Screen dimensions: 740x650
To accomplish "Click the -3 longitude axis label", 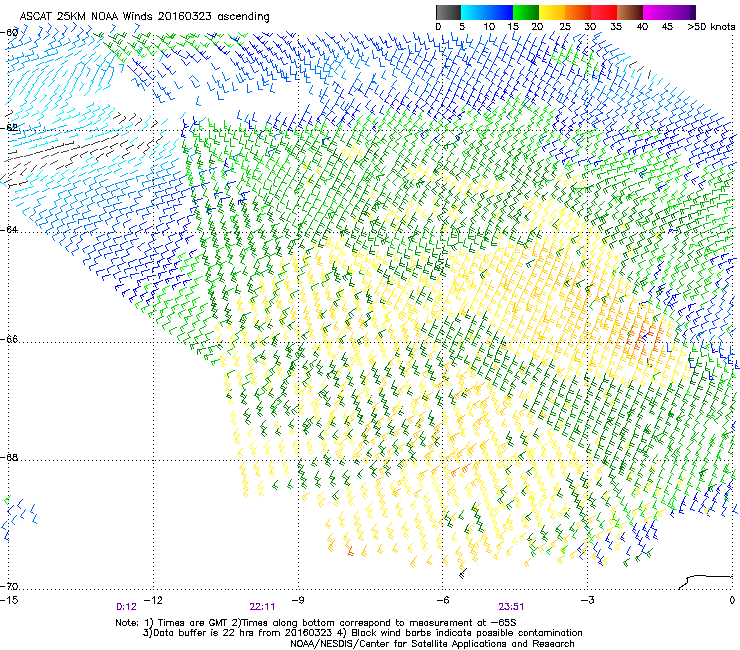I will [x=588, y=600].
